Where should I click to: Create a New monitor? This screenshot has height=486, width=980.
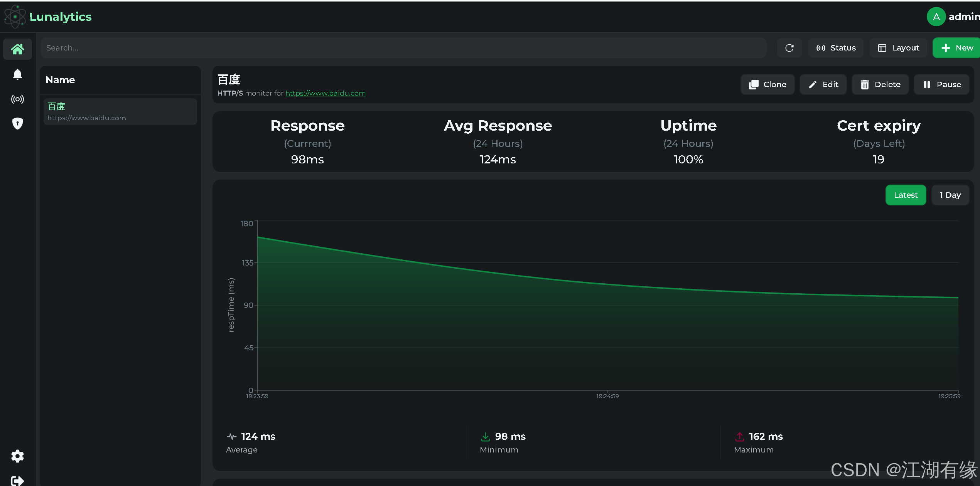pyautogui.click(x=956, y=48)
